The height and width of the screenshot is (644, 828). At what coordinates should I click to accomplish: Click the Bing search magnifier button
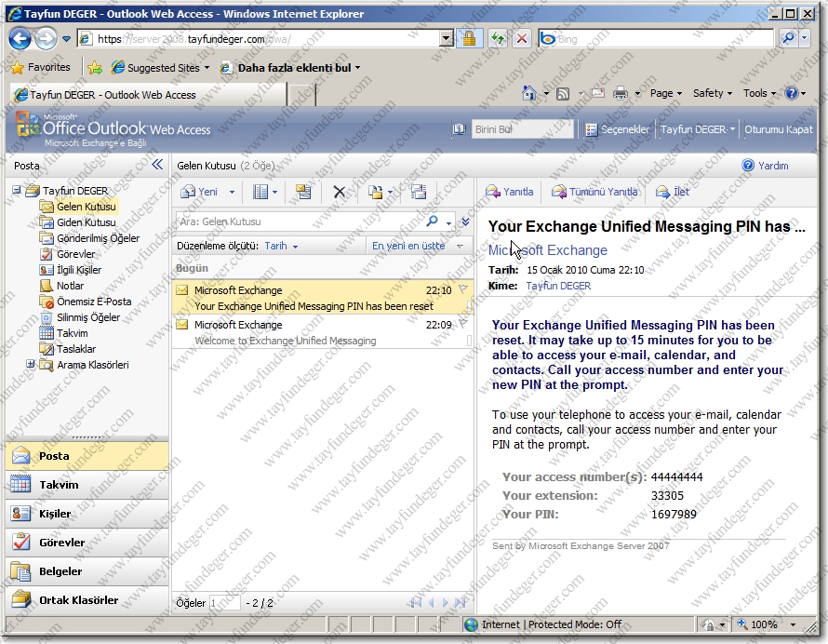tap(788, 38)
